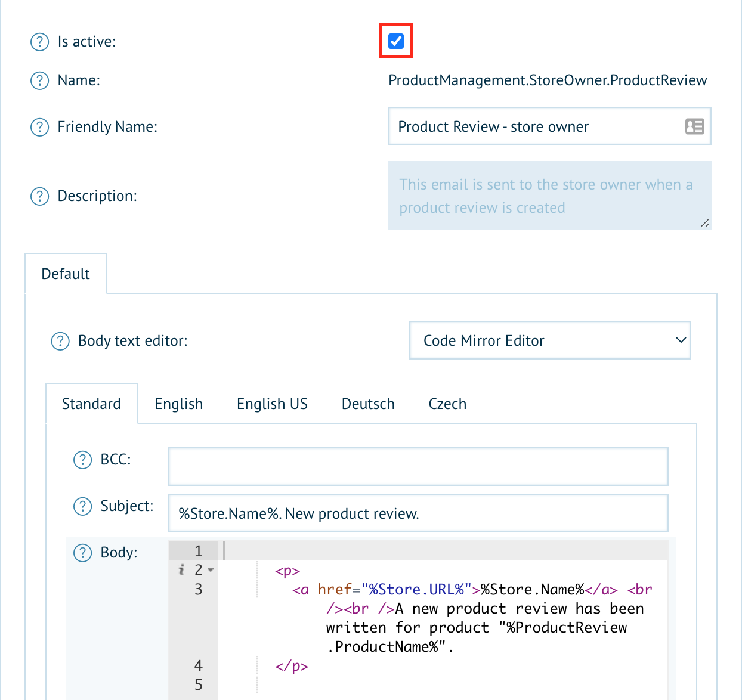Collapse code fold arrow on line 2
This screenshot has height=700, width=742.
pyautogui.click(x=211, y=571)
